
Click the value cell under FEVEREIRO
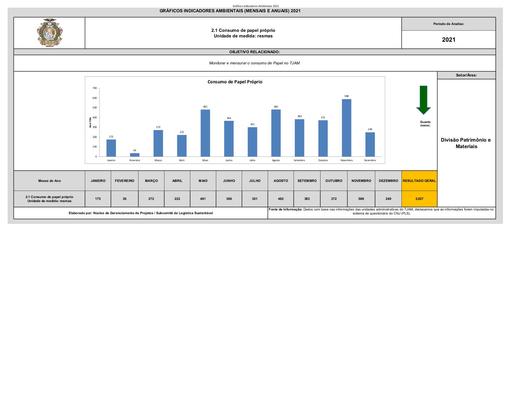point(125,199)
